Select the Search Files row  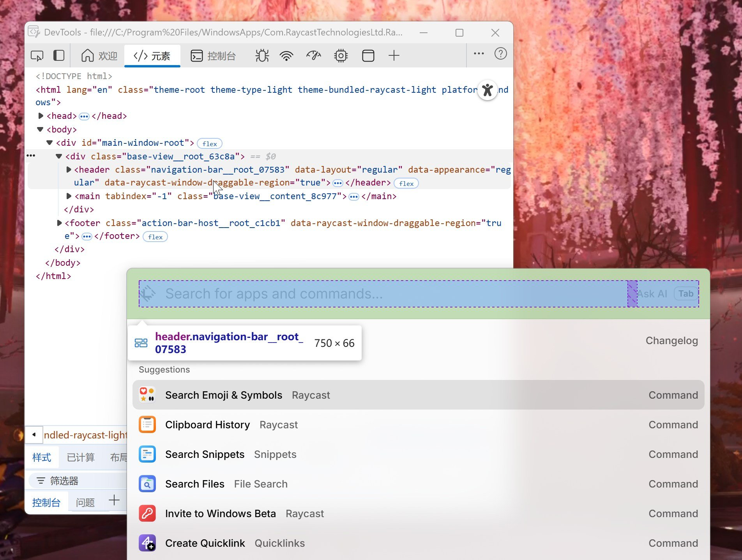click(418, 484)
